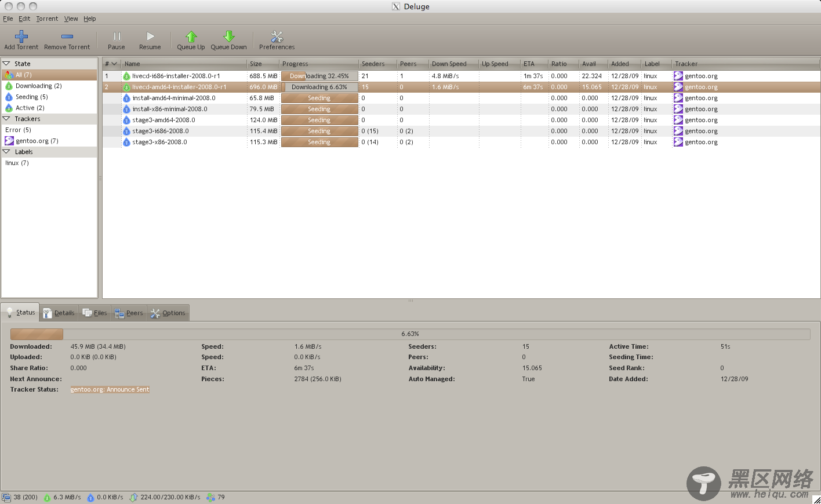Collapse the Trackers section in sidebar
Image resolution: width=821 pixels, height=504 pixels.
7,119
